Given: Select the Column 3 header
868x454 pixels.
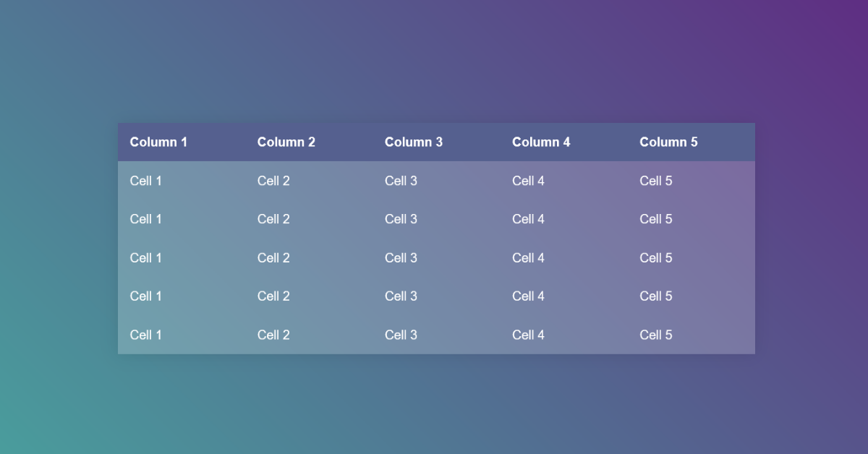Looking at the screenshot, I should [x=413, y=142].
